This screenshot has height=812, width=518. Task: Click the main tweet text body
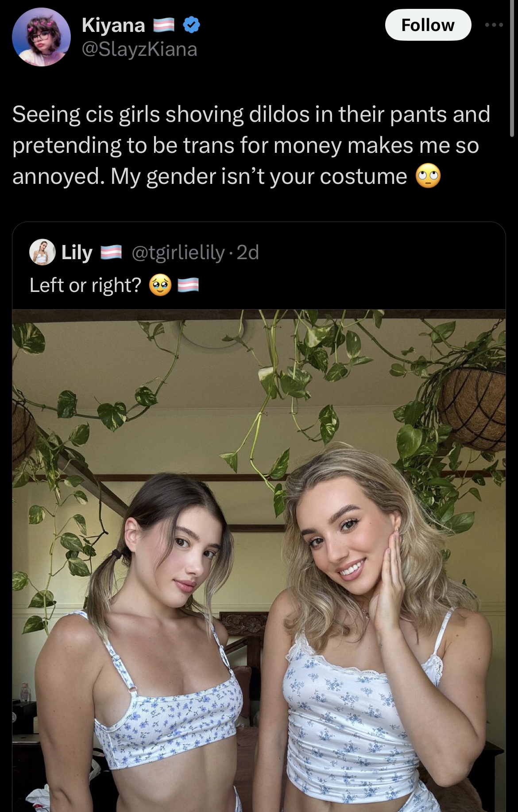coord(251,145)
